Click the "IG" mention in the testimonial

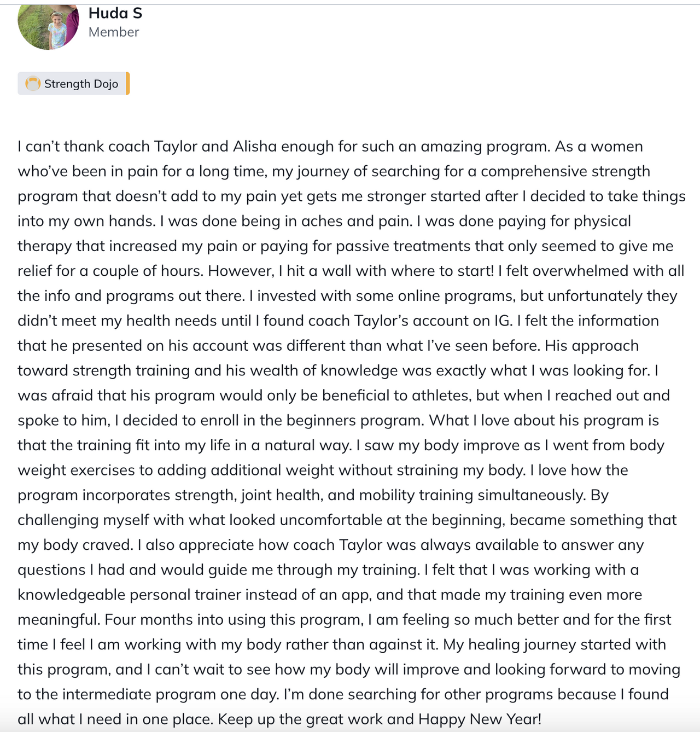(503, 321)
